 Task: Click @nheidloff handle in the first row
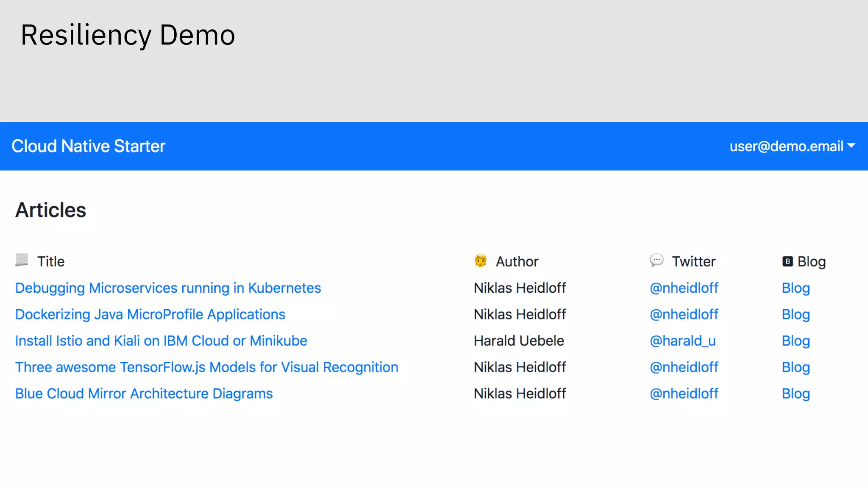pos(684,288)
